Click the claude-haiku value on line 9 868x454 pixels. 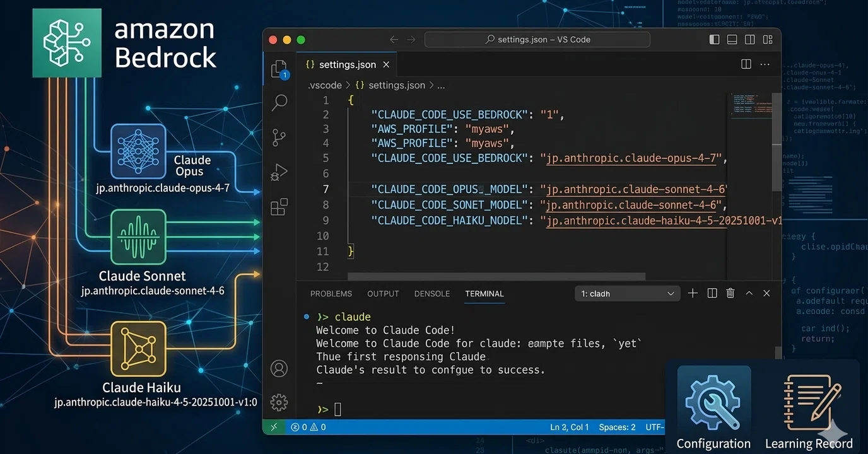tap(664, 221)
